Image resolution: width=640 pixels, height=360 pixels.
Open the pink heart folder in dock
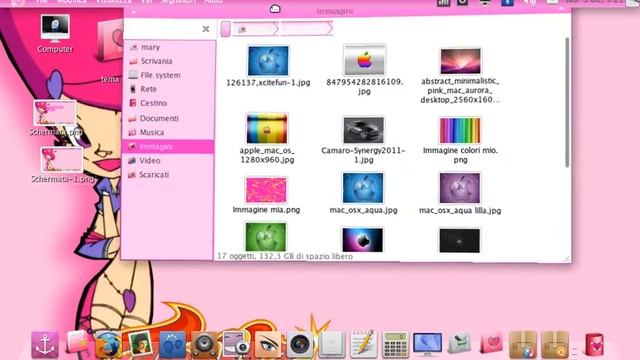pyautogui.click(x=491, y=343)
